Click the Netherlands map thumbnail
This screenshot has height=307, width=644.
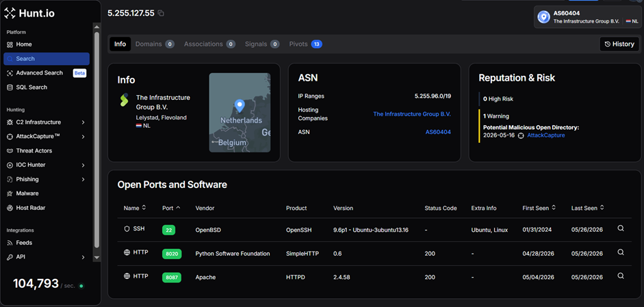point(240,112)
